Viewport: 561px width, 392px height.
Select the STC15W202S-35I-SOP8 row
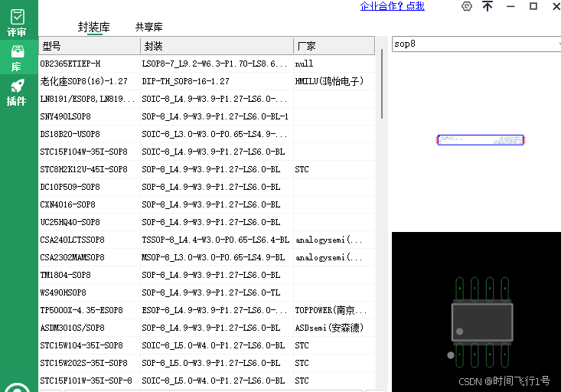tap(207, 363)
